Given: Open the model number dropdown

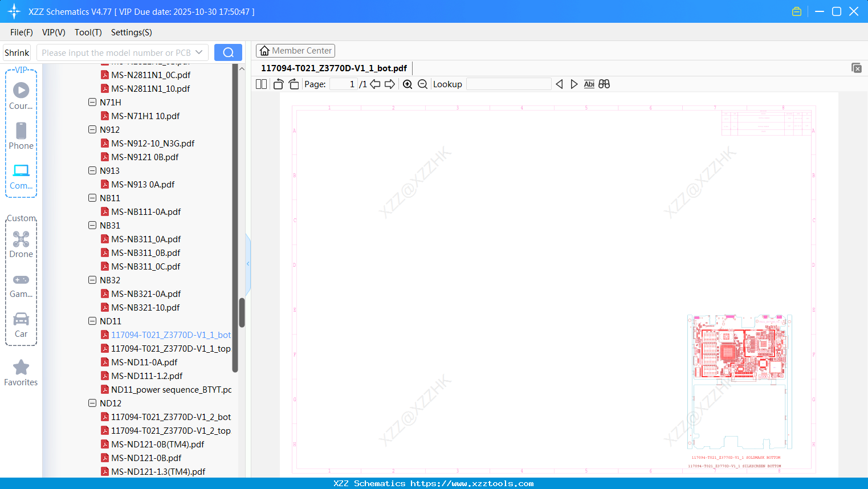Looking at the screenshot, I should point(199,52).
